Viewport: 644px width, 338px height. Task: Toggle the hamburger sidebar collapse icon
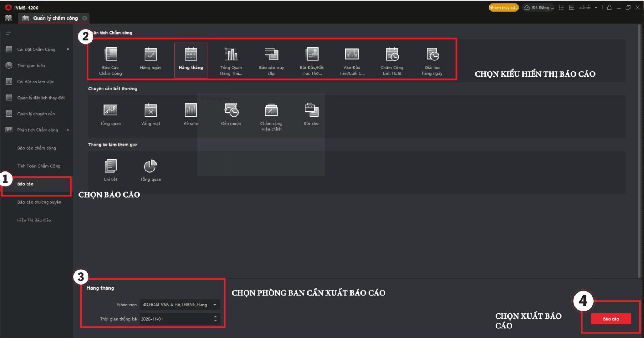[8, 33]
